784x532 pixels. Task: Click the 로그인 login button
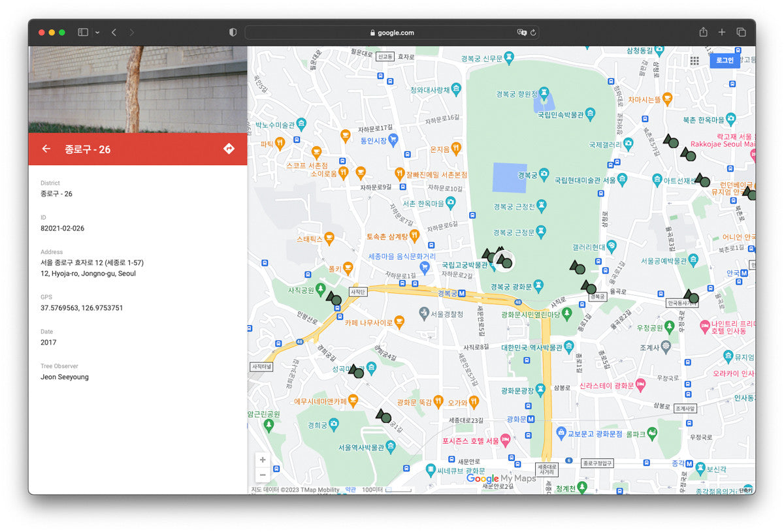pyautogui.click(x=725, y=60)
